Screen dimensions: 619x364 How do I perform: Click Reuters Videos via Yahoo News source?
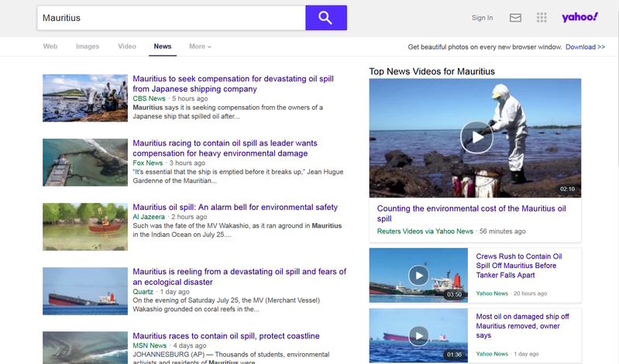[x=425, y=232]
